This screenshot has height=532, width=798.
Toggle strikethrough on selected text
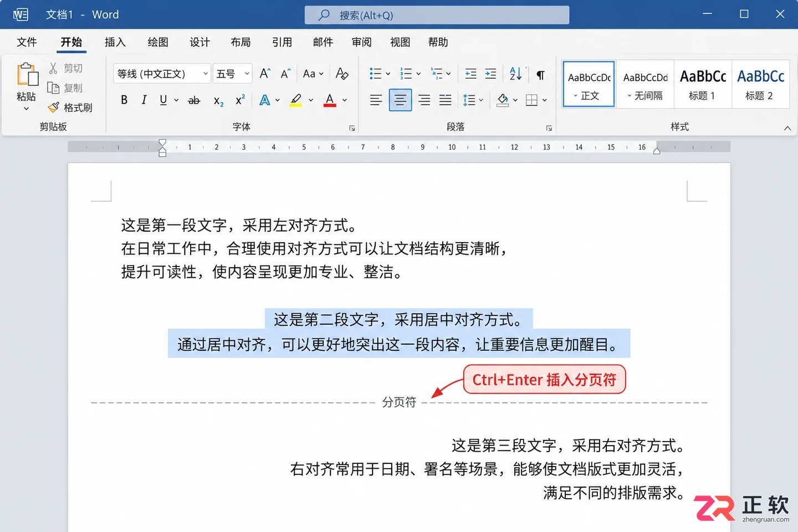point(194,100)
